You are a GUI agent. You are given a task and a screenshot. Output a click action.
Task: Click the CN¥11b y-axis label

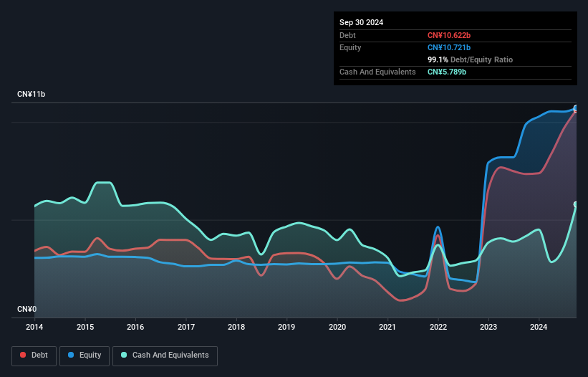coord(31,94)
